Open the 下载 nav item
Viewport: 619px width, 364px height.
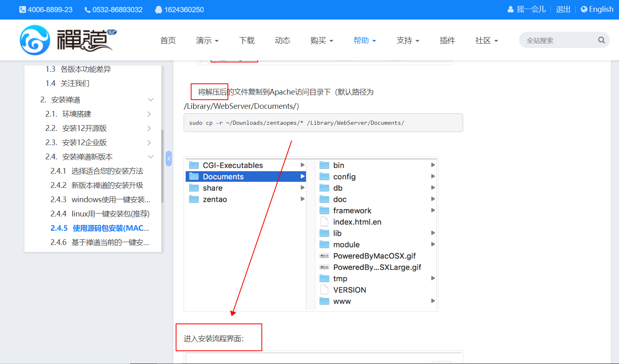[x=247, y=40]
